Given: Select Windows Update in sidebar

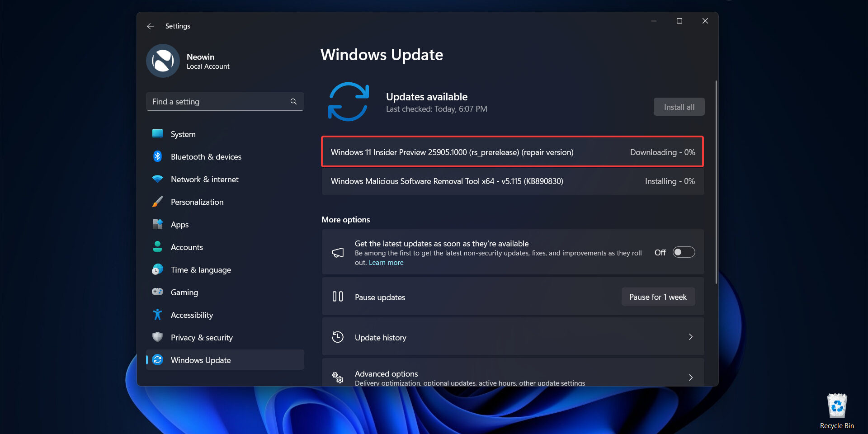Looking at the screenshot, I should point(225,360).
